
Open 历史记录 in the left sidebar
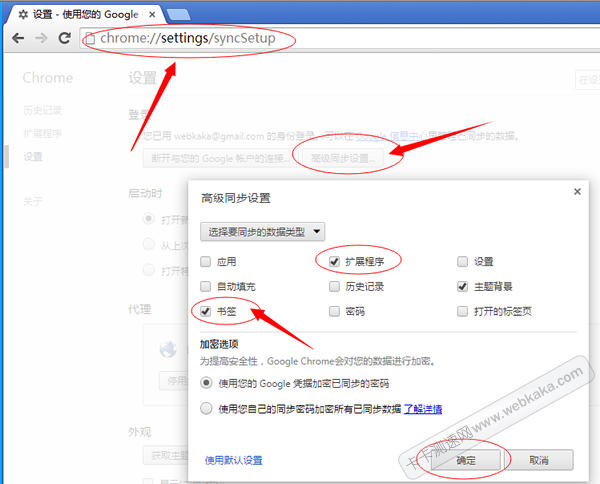click(43, 108)
